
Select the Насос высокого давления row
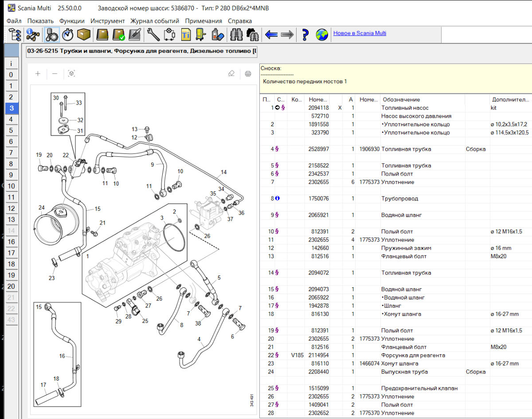tap(395, 116)
